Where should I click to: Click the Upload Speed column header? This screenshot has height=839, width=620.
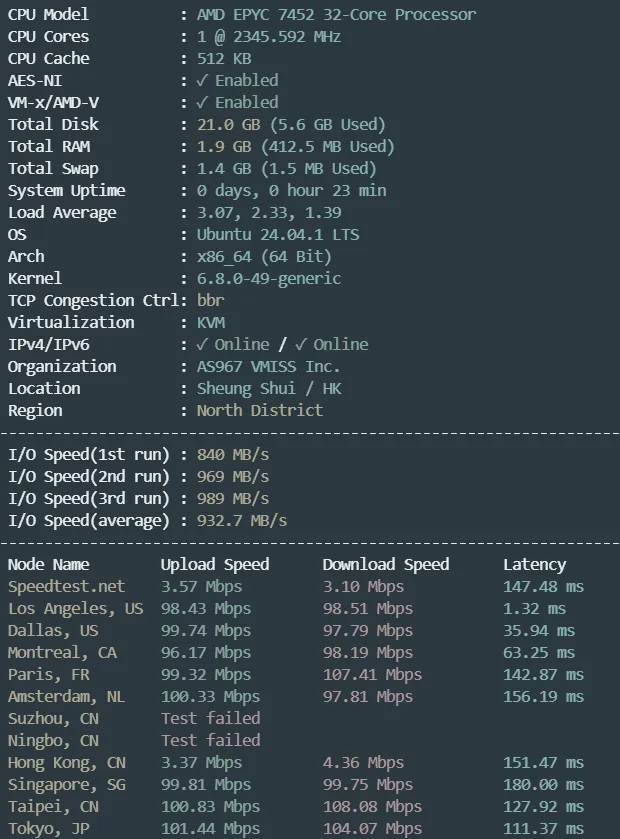tap(215, 565)
